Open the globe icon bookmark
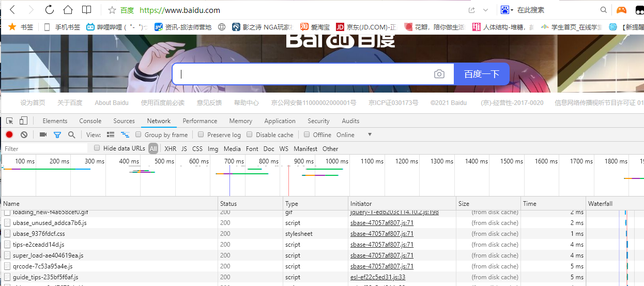Viewport: 644px width, 286px height. (x=222, y=27)
